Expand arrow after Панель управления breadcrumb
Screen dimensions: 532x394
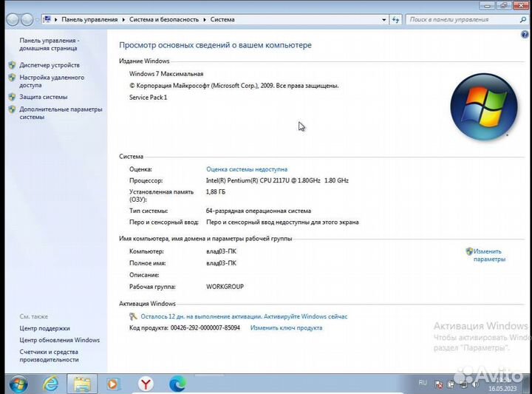coord(123,20)
